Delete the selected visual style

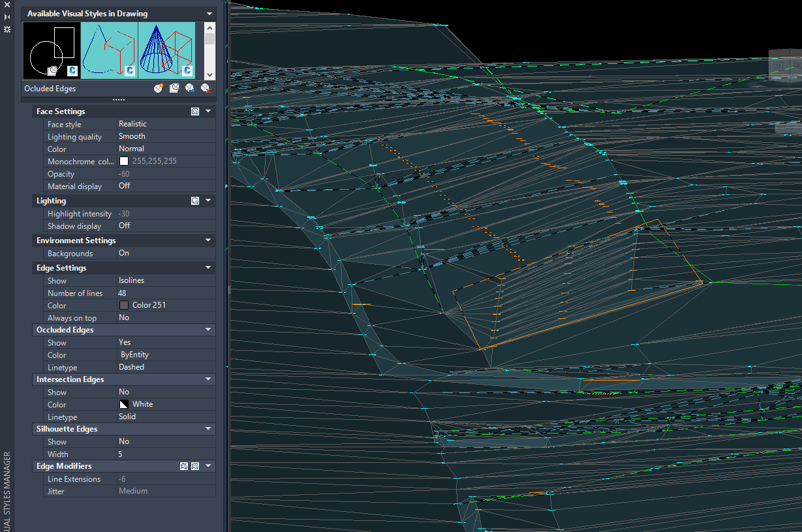[x=207, y=87]
